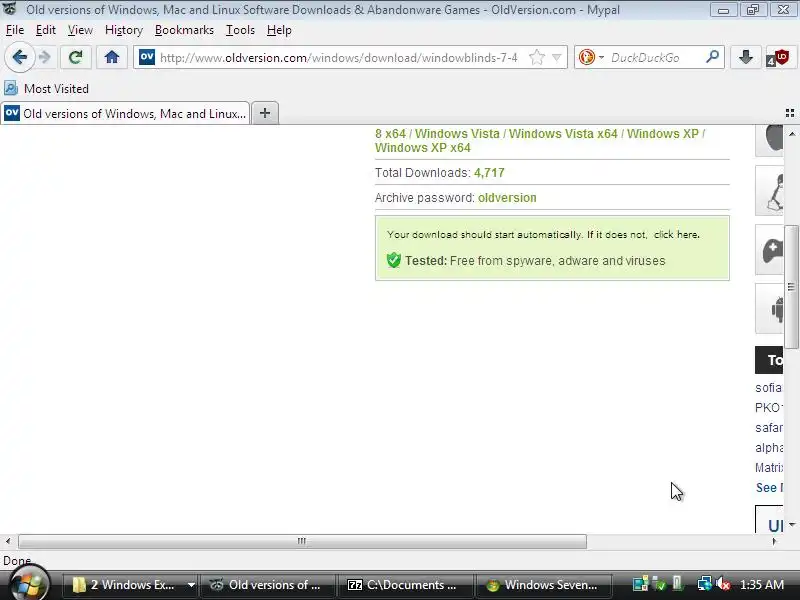Click the vertical scrollbar thumb
Image resolution: width=800 pixels, height=600 pixels.
[792, 287]
